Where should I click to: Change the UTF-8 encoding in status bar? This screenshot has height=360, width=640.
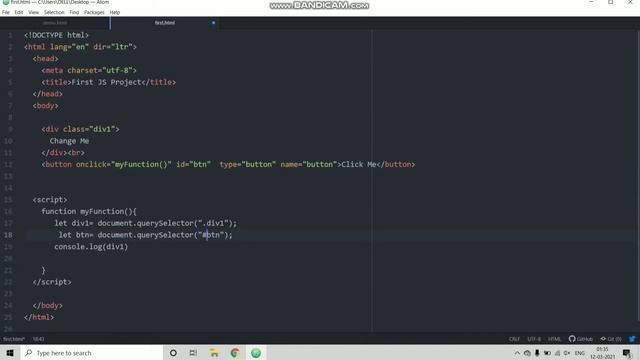click(534, 339)
